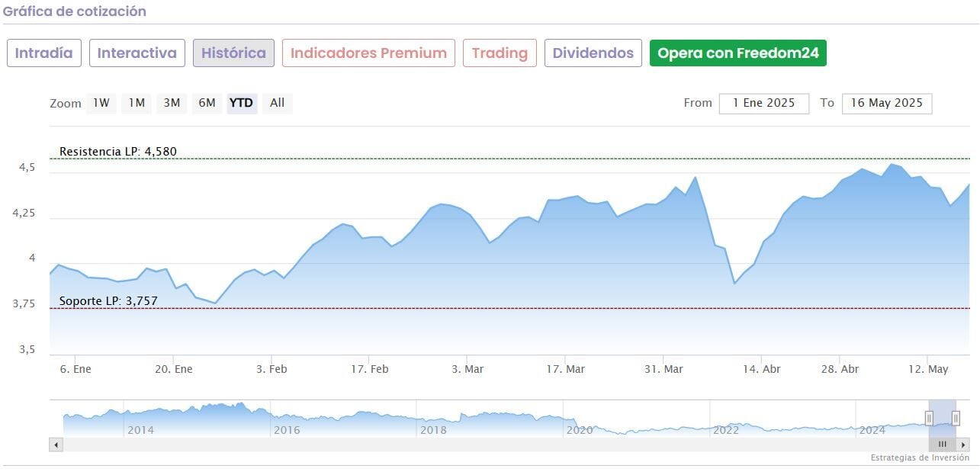Select the 3M zoom range

172,103
